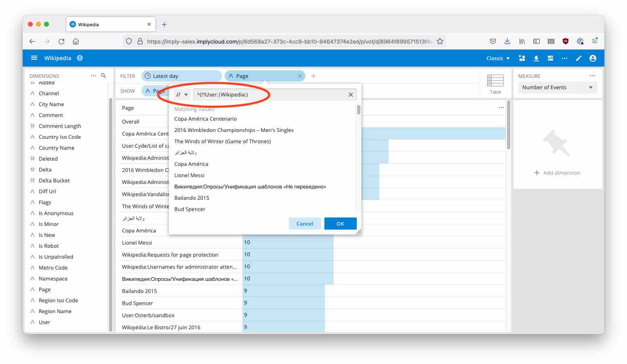
Task: Open the uBlock shield extension
Action: pos(566,41)
